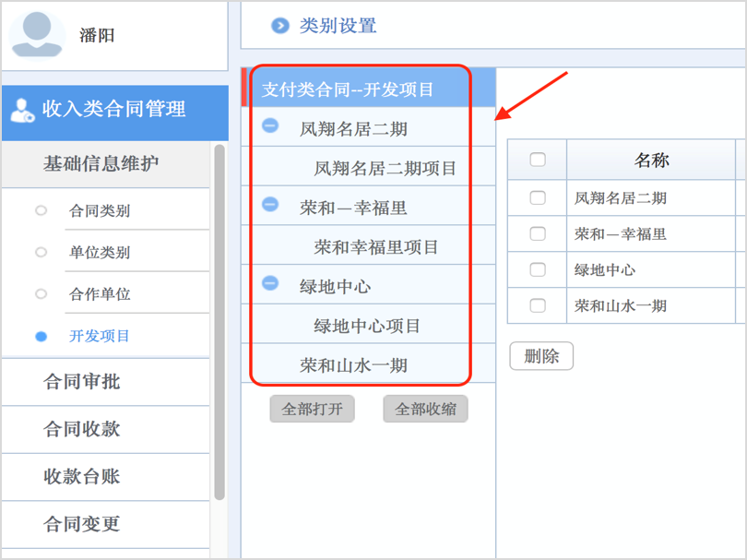Check the 凤翔名居二期 checkbox in the table
Viewport: 747px width, 560px height.
pos(538,197)
